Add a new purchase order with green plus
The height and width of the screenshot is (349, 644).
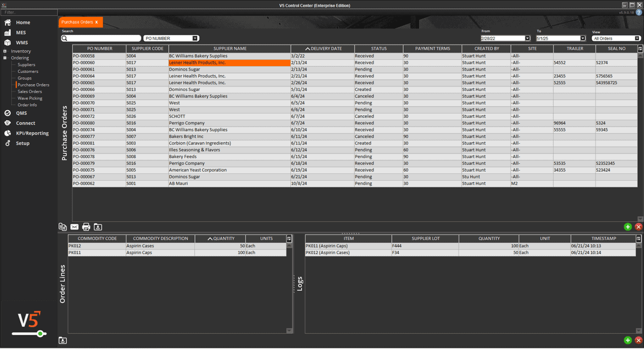[x=628, y=226]
